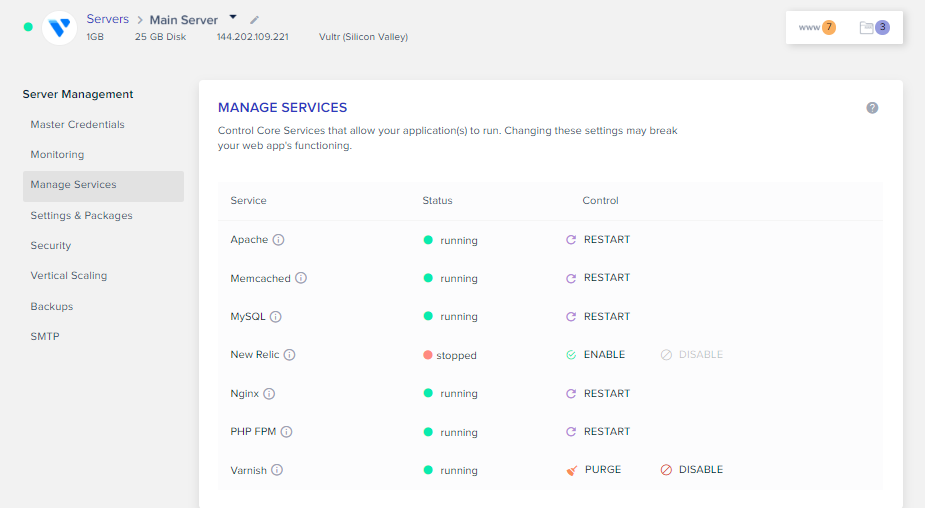Click the greyed-out New Relic Disable control

point(692,355)
